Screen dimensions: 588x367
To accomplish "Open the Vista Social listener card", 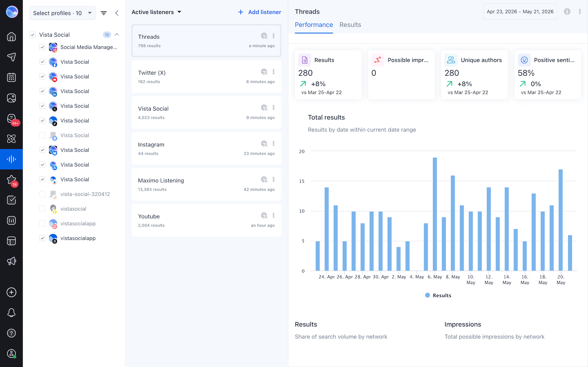I will (206, 112).
